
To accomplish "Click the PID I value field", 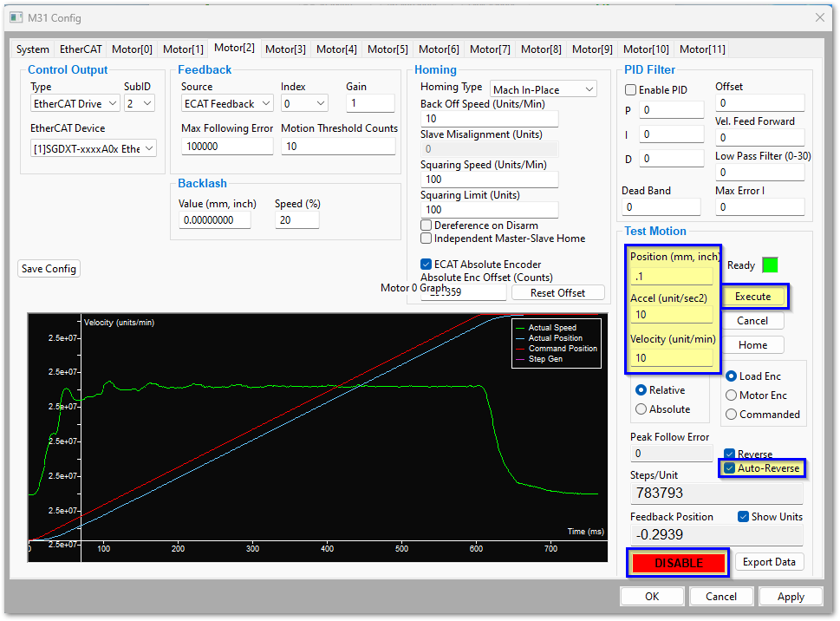I will (671, 134).
